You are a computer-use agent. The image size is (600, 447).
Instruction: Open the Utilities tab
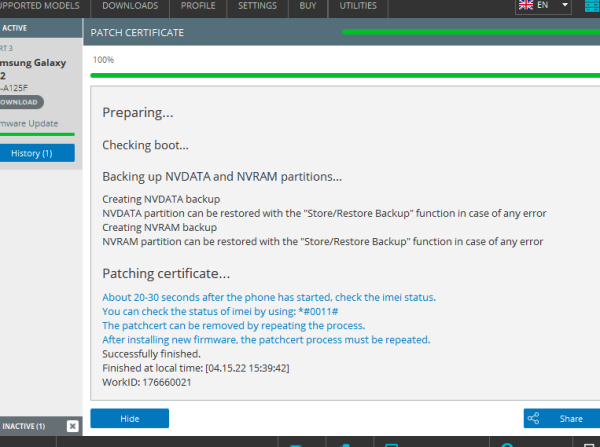tap(359, 6)
